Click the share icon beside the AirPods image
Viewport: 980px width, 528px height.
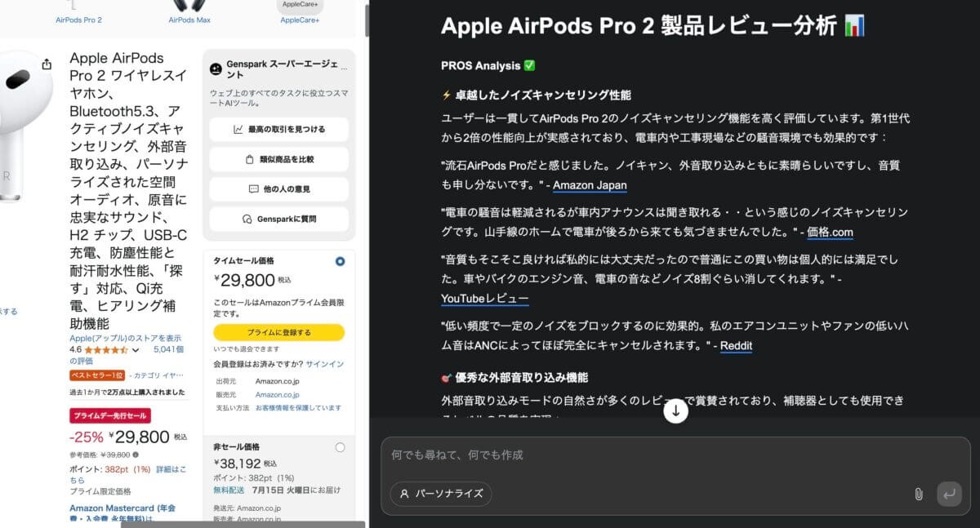(47, 64)
